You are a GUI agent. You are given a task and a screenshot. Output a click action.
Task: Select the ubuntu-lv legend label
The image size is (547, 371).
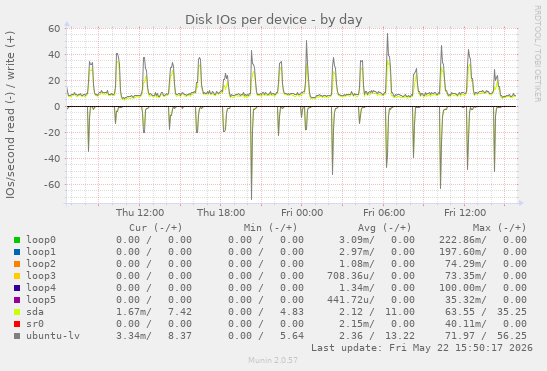[x=53, y=336]
